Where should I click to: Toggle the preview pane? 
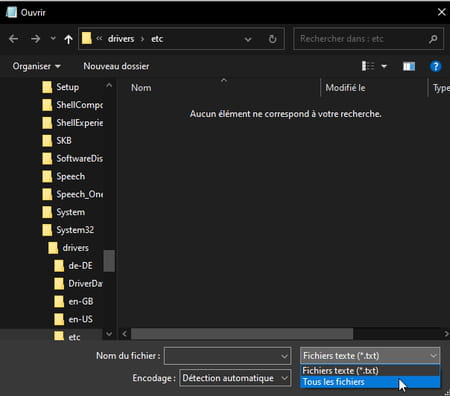[x=409, y=66]
